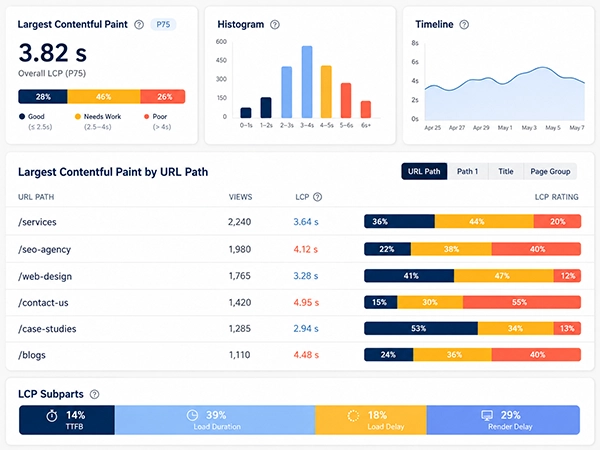Open the LCP Subparts help icon
Image resolution: width=600 pixels, height=450 pixels.
[94, 394]
